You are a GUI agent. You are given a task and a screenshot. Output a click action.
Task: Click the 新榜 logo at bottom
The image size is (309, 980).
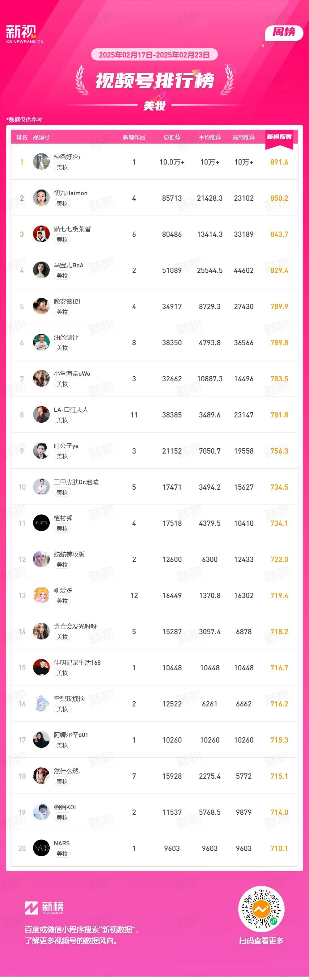(44, 908)
